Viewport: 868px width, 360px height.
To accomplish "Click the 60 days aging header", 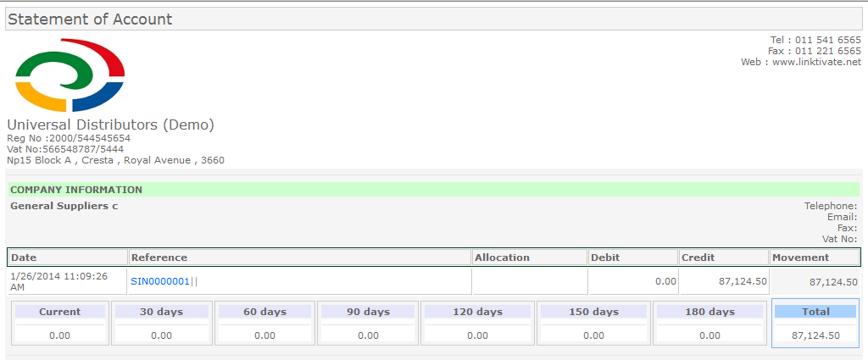I will coord(264,312).
